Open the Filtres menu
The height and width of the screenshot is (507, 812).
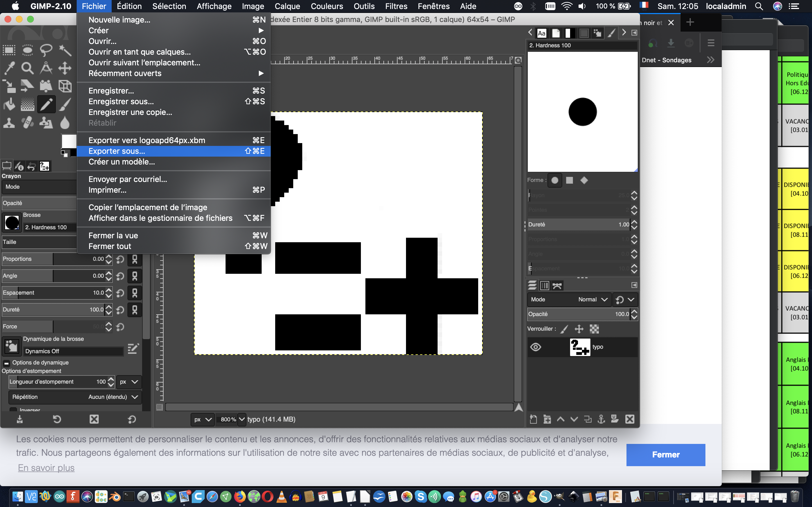[396, 6]
